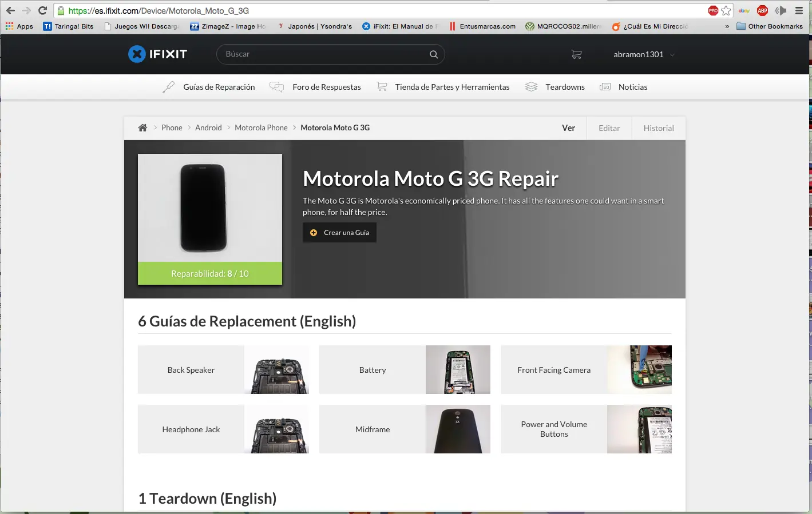This screenshot has height=514, width=812.
Task: Click the Buscar search field
Action: pos(330,54)
